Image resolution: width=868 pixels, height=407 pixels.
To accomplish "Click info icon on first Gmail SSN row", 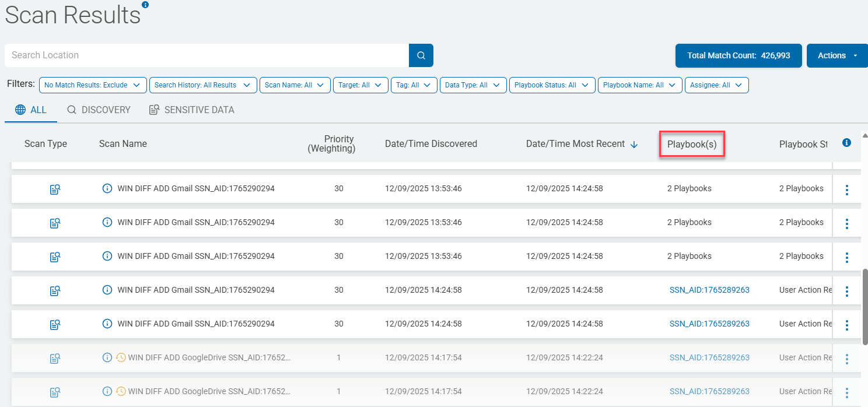I will [x=107, y=188].
